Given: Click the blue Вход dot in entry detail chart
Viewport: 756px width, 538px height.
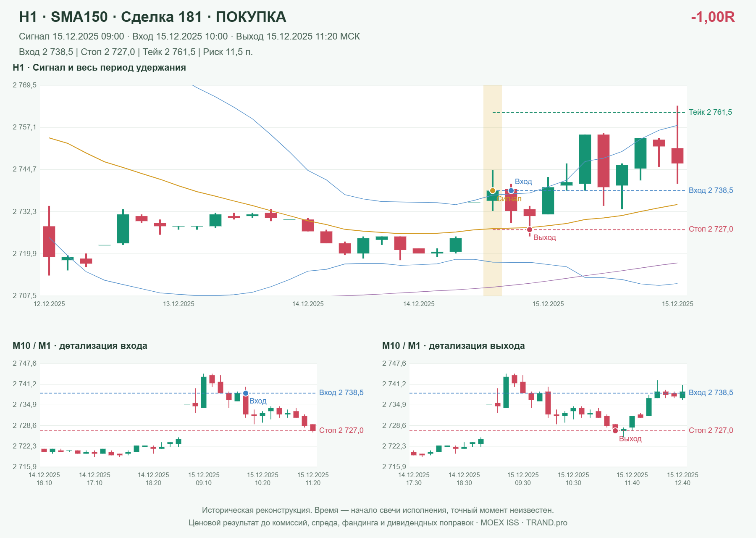Looking at the screenshot, I should [x=246, y=393].
